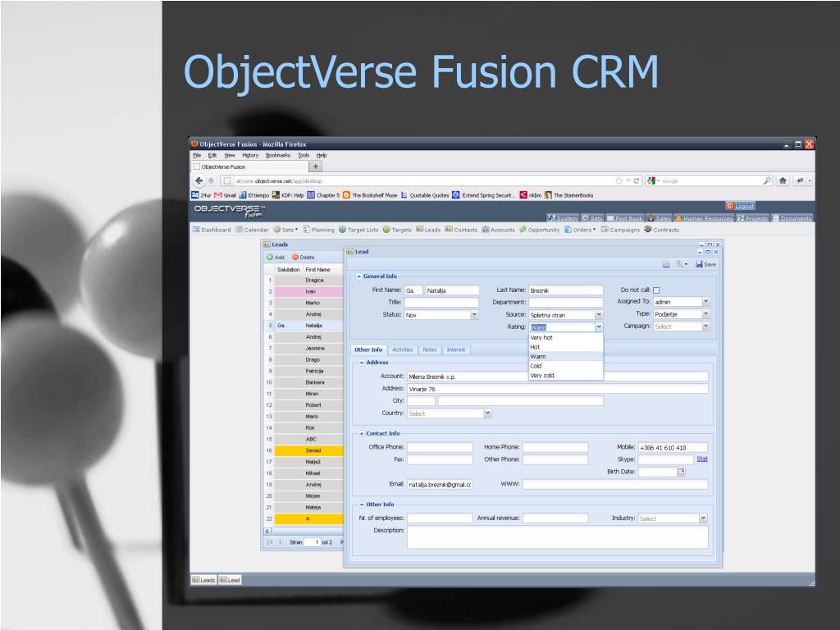Switch to the Interest tab
Viewport: 840px width, 630px height.
click(x=456, y=349)
